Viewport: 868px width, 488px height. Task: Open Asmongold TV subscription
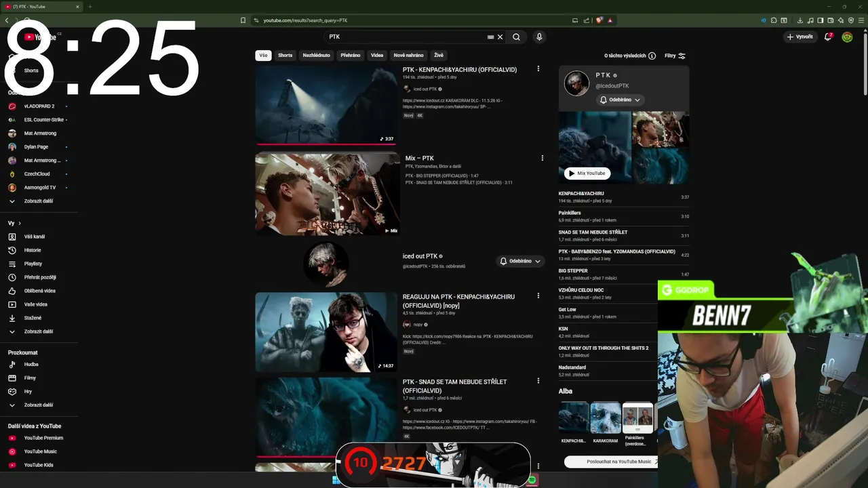point(40,188)
